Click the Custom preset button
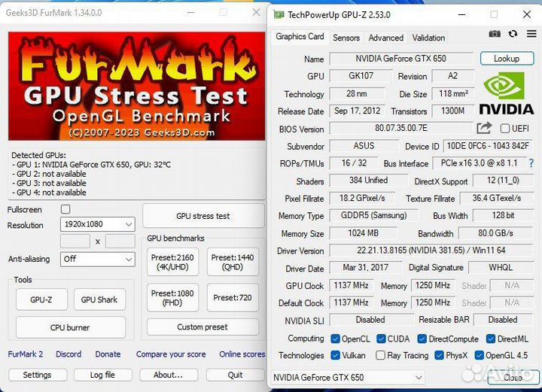 [202, 327]
